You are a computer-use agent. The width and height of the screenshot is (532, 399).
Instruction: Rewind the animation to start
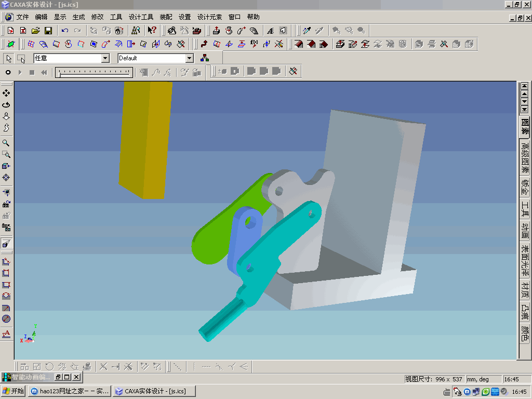click(x=44, y=72)
